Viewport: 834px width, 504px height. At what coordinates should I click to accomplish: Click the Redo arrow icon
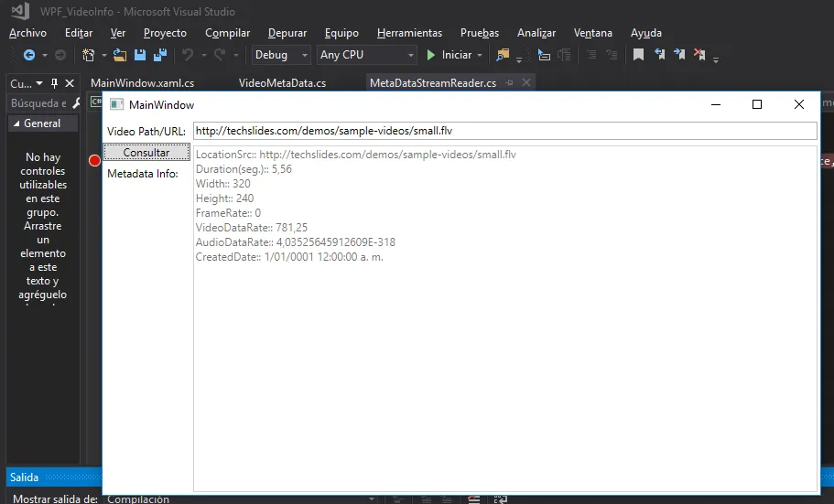[220, 55]
